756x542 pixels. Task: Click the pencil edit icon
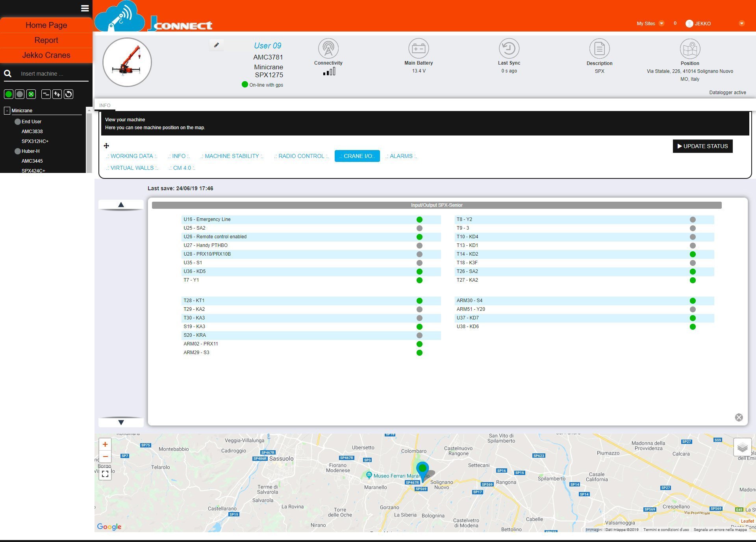coord(216,45)
